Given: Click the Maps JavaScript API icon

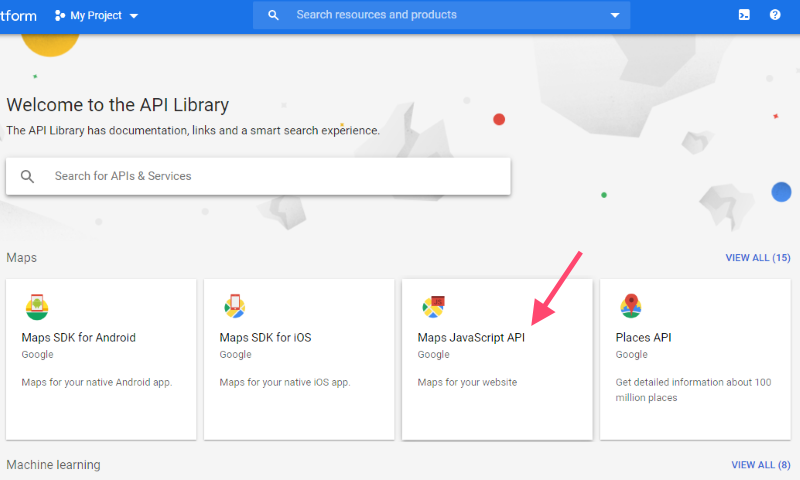Looking at the screenshot, I should [x=434, y=307].
